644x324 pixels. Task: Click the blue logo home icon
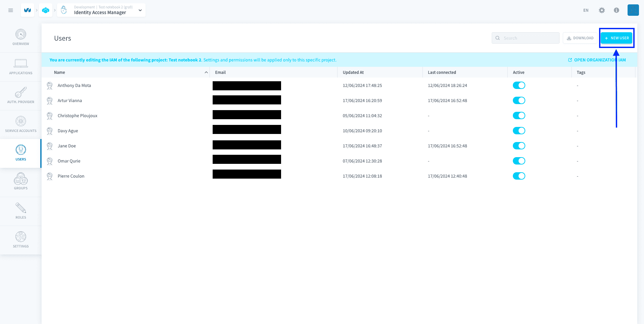click(x=28, y=10)
